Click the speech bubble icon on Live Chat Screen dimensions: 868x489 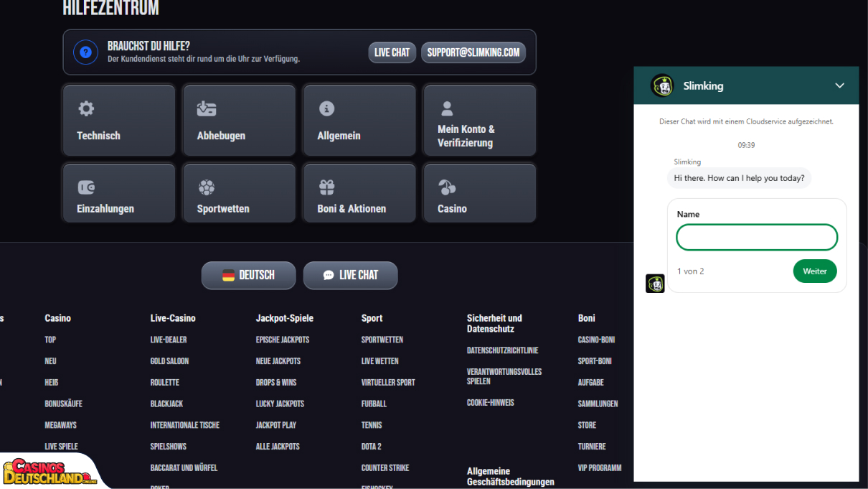coord(329,275)
